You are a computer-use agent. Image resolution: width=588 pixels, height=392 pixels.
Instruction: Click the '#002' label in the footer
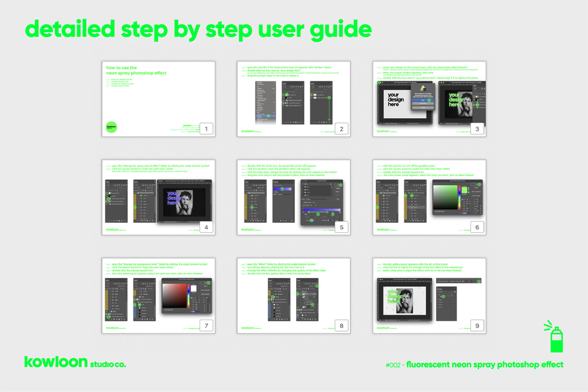[393, 365]
